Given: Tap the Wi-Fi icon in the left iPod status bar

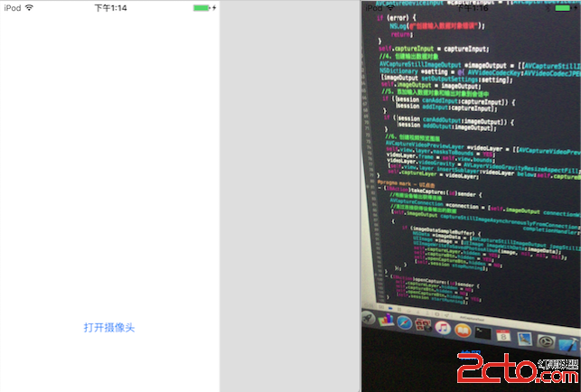Looking at the screenshot, I should (x=29, y=8).
